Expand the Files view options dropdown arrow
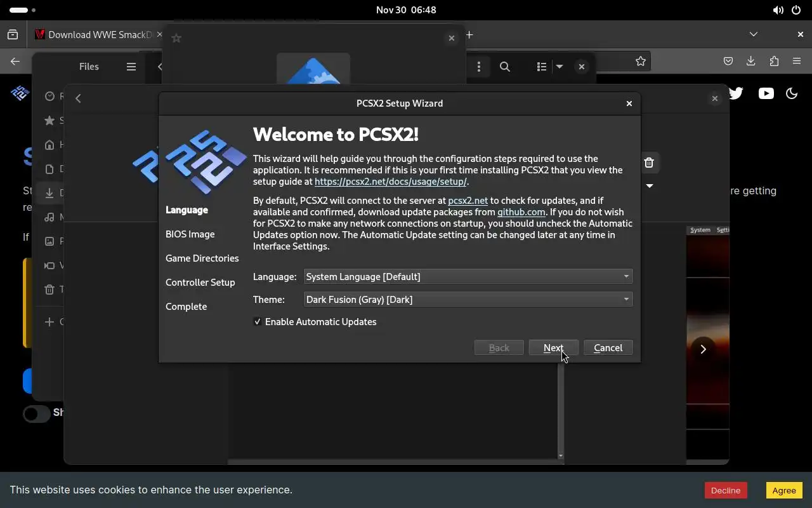This screenshot has width=812, height=508. pyautogui.click(x=560, y=67)
